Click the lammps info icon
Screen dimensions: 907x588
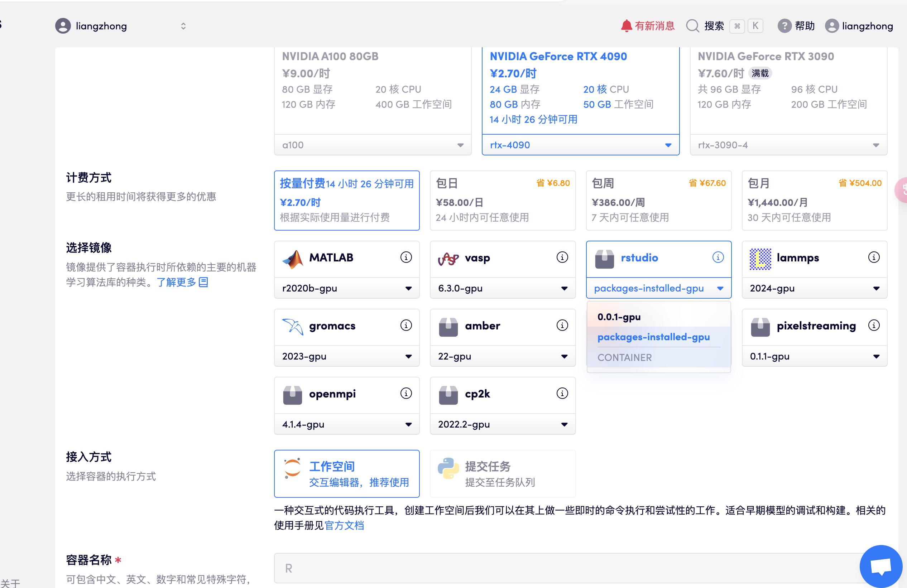click(x=873, y=257)
